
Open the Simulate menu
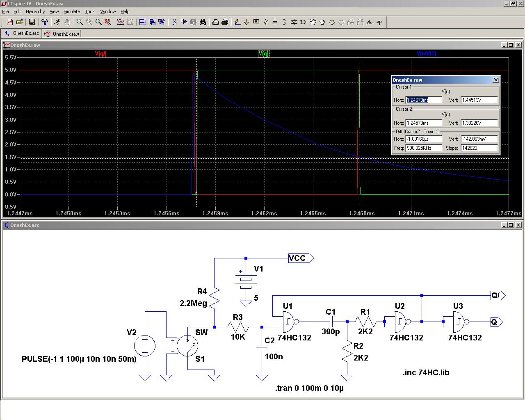(72, 11)
